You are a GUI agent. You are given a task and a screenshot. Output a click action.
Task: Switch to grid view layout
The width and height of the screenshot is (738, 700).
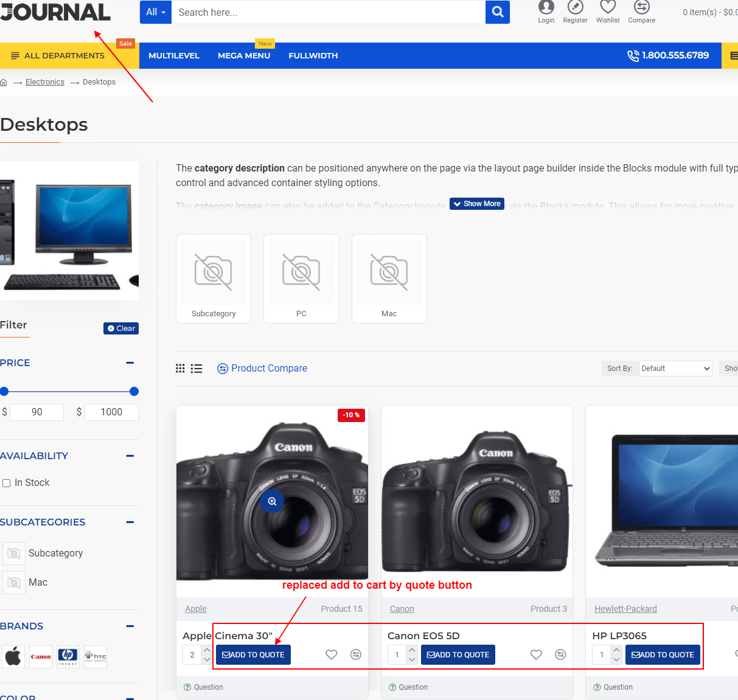click(180, 369)
